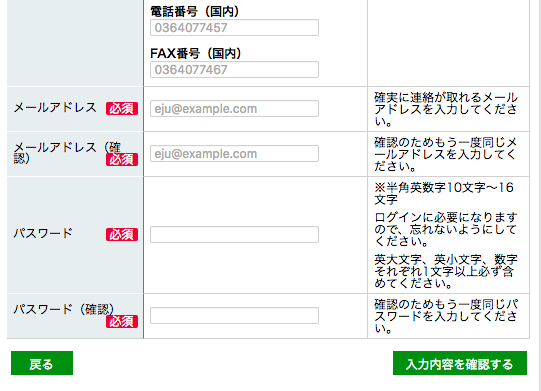Click the パスワード（確認） row label
Screen dimensions: 541x391
click(64, 309)
